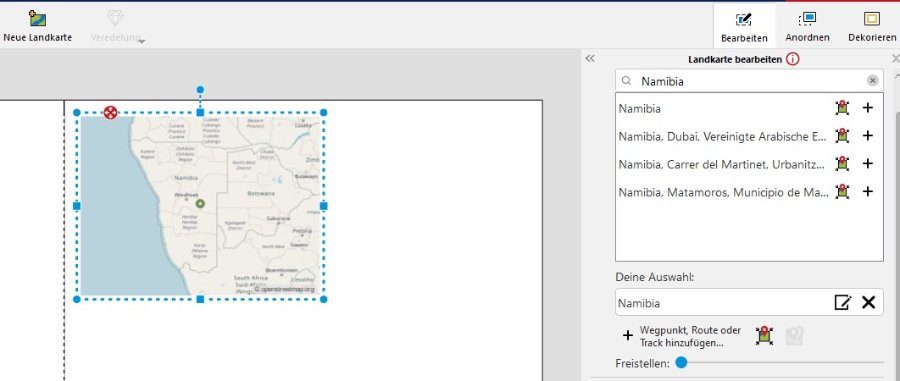Viewport: 900px width, 381px height.
Task: Click into the Namibia search input
Action: tap(749, 81)
